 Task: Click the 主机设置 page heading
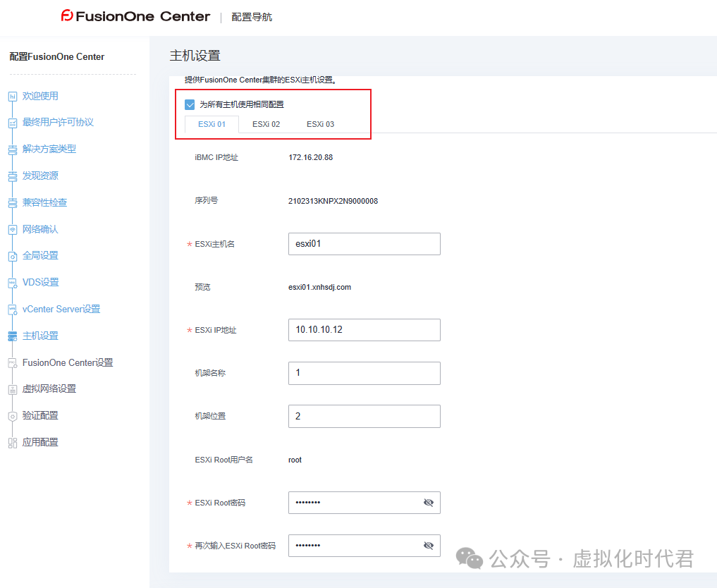pos(195,56)
